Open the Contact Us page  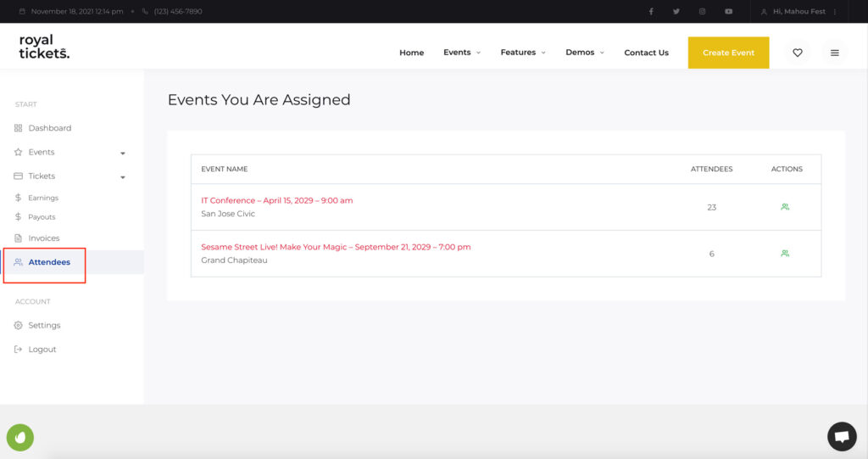[x=646, y=53]
